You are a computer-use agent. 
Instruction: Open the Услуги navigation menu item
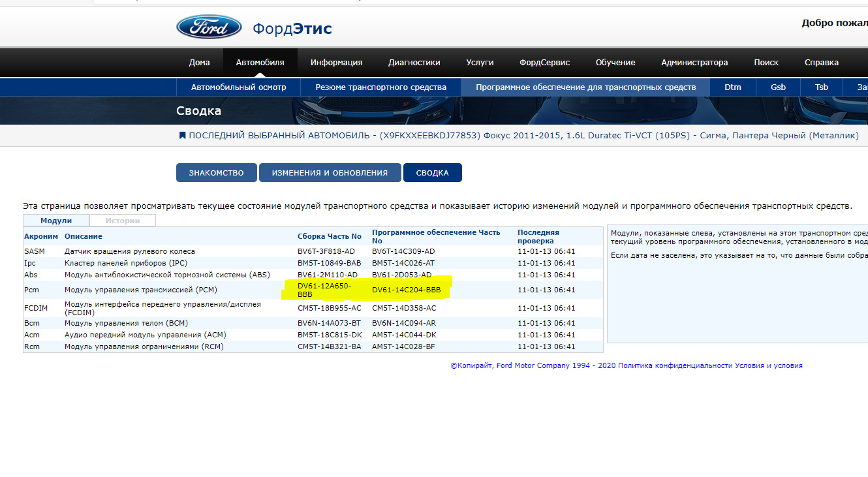480,62
